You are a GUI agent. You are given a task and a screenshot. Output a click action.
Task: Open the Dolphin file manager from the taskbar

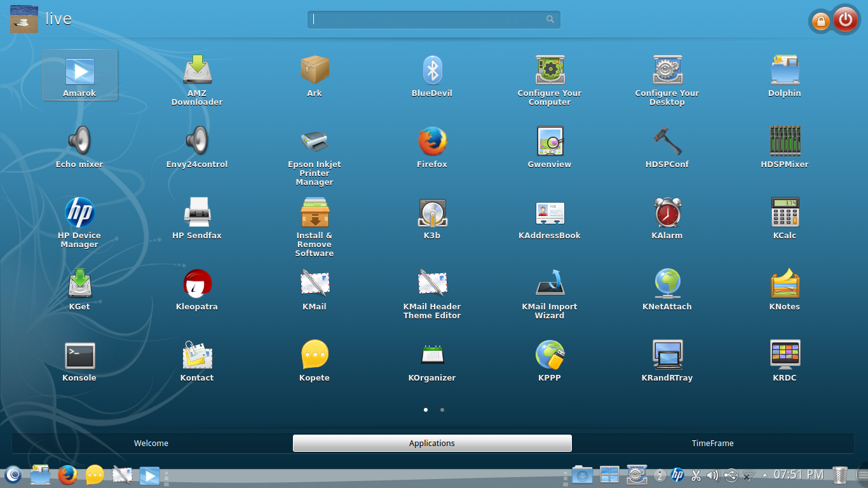[x=40, y=475]
